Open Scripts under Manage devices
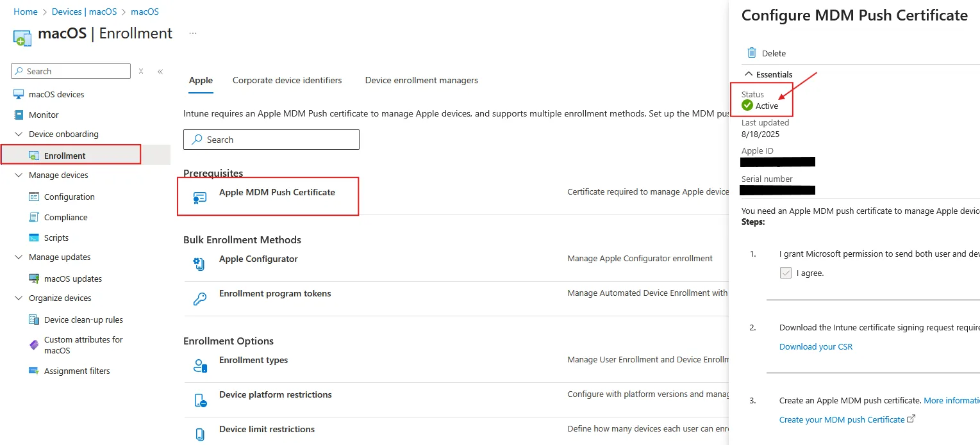The width and height of the screenshot is (980, 445). 56,238
